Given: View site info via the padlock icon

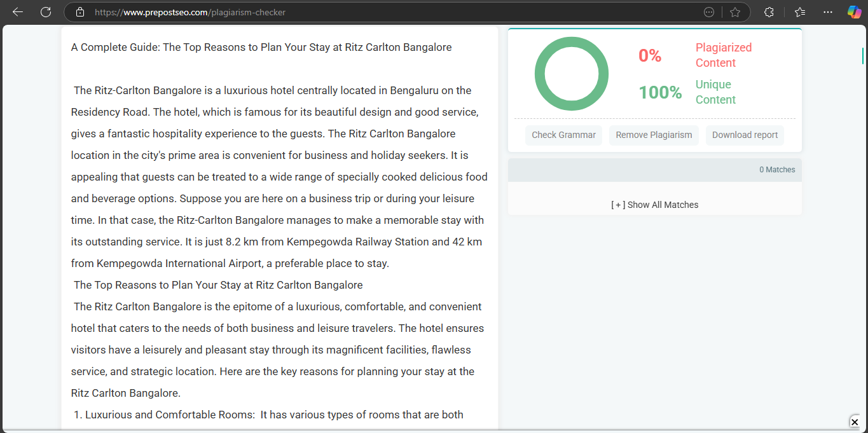Looking at the screenshot, I should point(80,12).
